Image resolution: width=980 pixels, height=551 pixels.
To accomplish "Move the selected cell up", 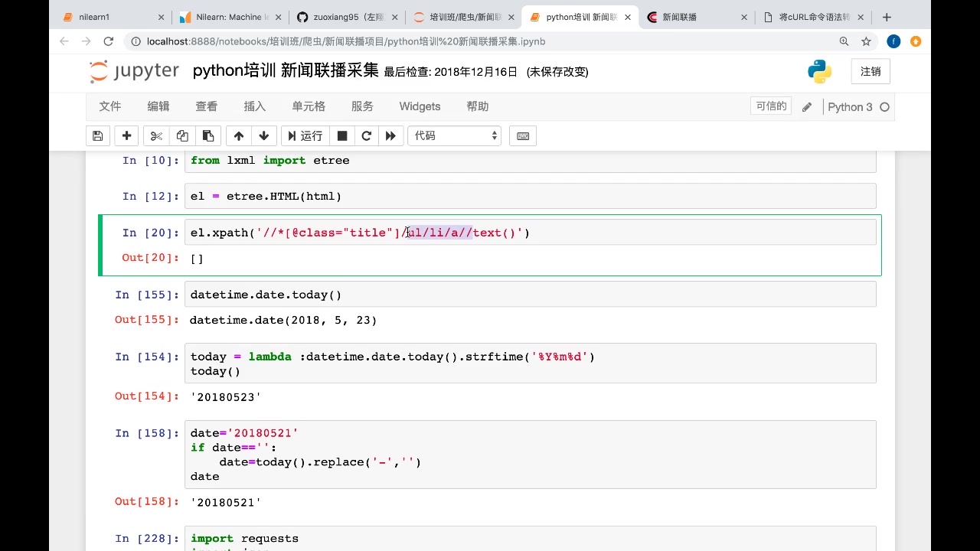I will click(239, 136).
